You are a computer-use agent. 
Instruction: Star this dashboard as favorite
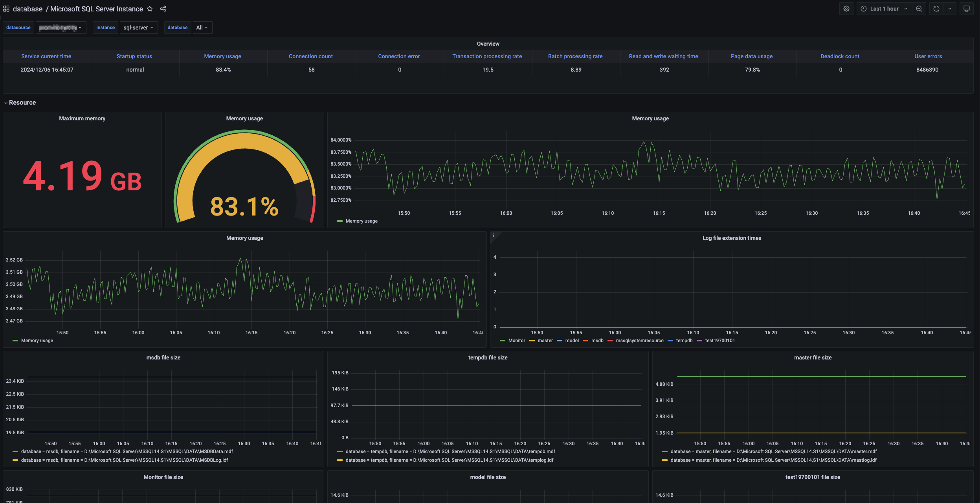[x=150, y=9]
